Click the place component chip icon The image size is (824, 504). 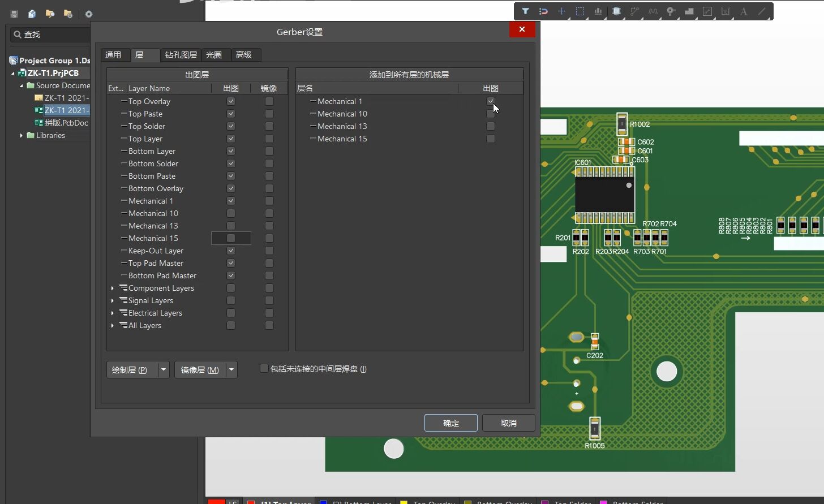(x=617, y=11)
